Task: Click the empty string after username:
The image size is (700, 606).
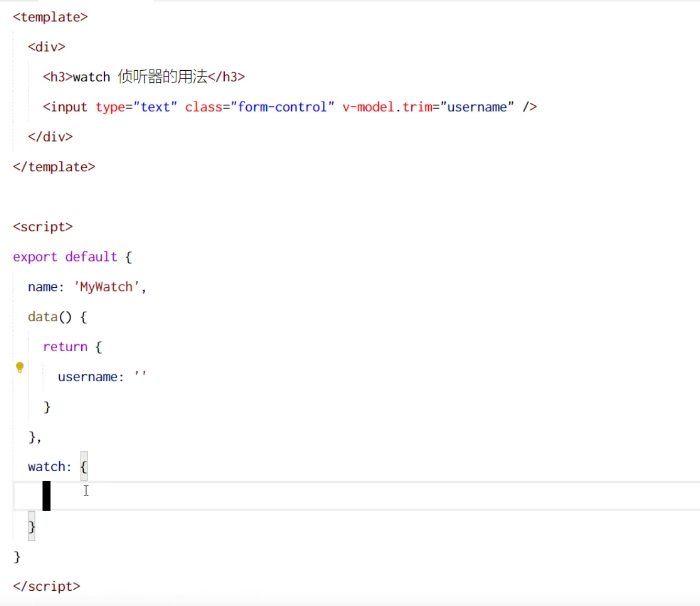Action: pos(140,374)
